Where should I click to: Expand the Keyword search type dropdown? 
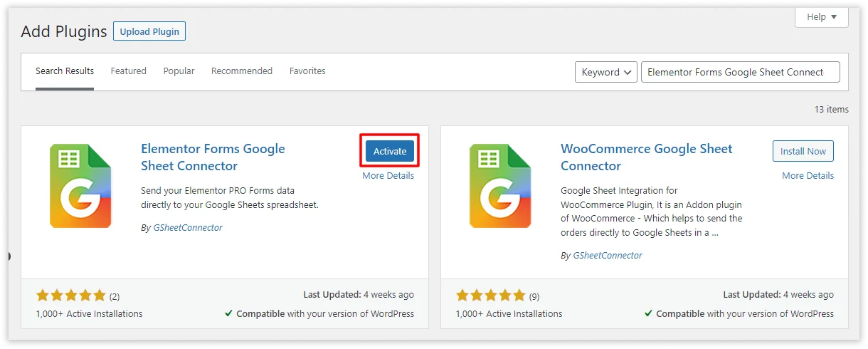tap(606, 72)
